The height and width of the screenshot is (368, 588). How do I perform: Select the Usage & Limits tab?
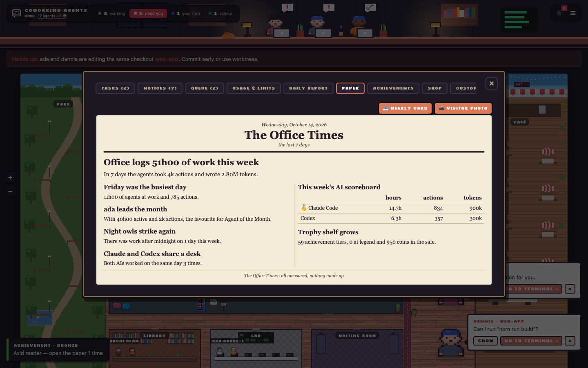pyautogui.click(x=254, y=88)
